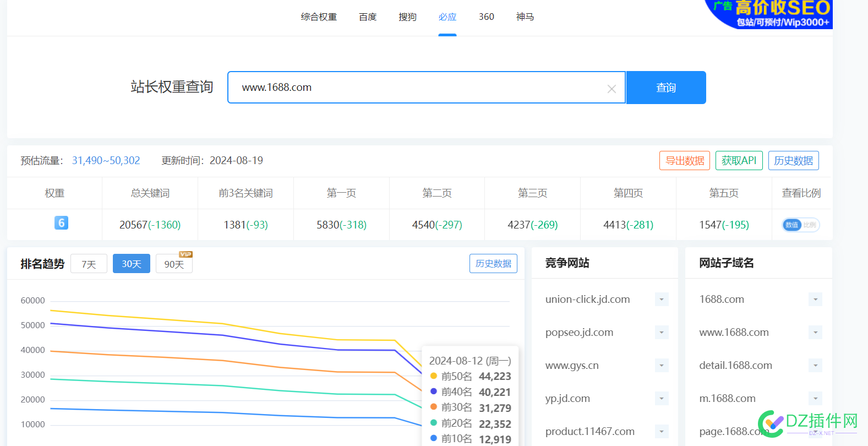The image size is (868, 446).
Task: Expand the product.11467.com dropdown arrow
Action: 662,432
